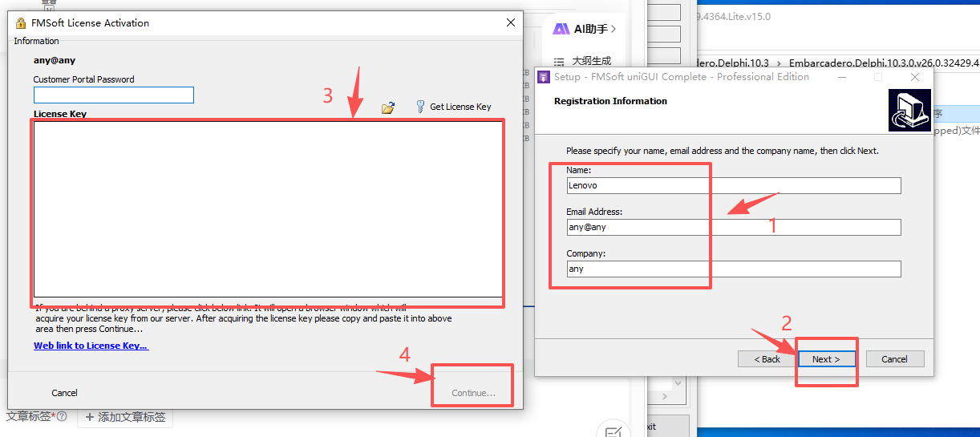This screenshot has width=980, height=437.
Task: Click the lock icon in License Activation title bar
Action: pyautogui.click(x=21, y=23)
